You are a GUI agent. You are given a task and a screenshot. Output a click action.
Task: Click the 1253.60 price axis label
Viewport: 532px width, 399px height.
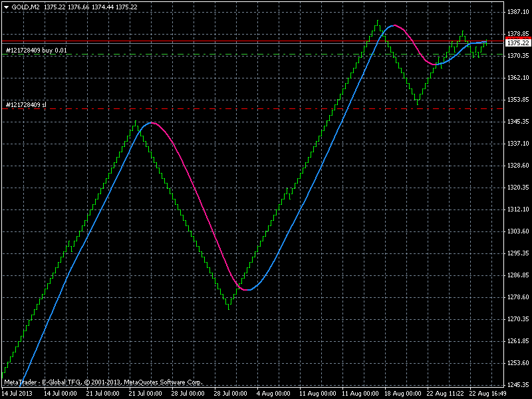(x=518, y=363)
